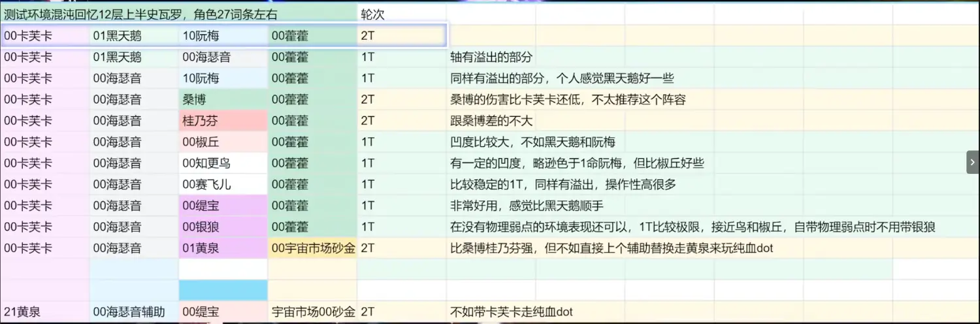Click the 00银狼 cell
Viewport: 980px width, 324px height.
[222, 227]
